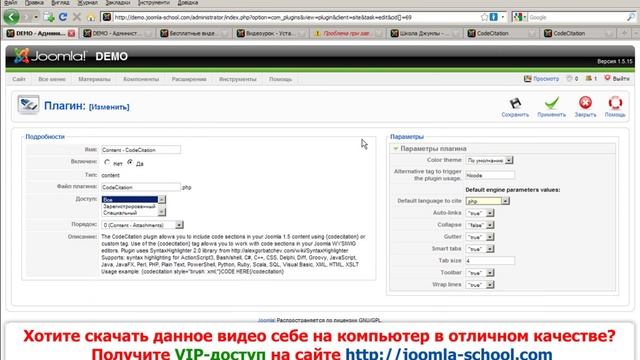Click the Joomla! link in footer
640x360 pixels.
click(x=266, y=320)
